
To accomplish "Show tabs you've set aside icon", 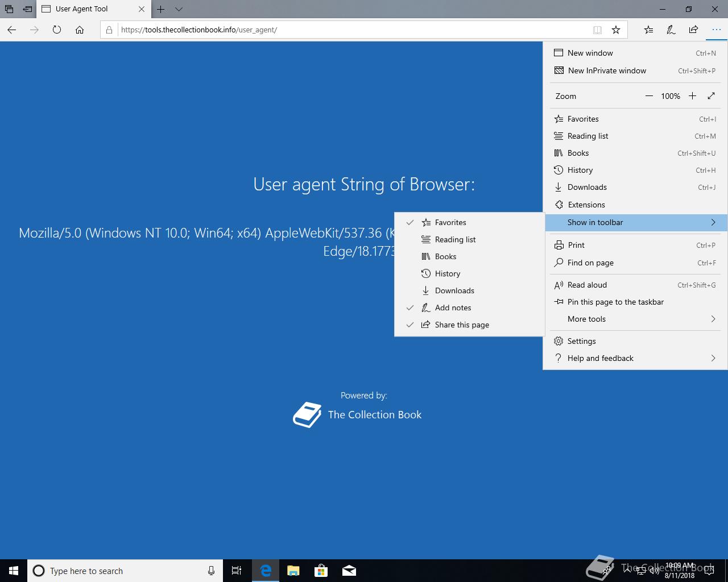I will [9, 9].
